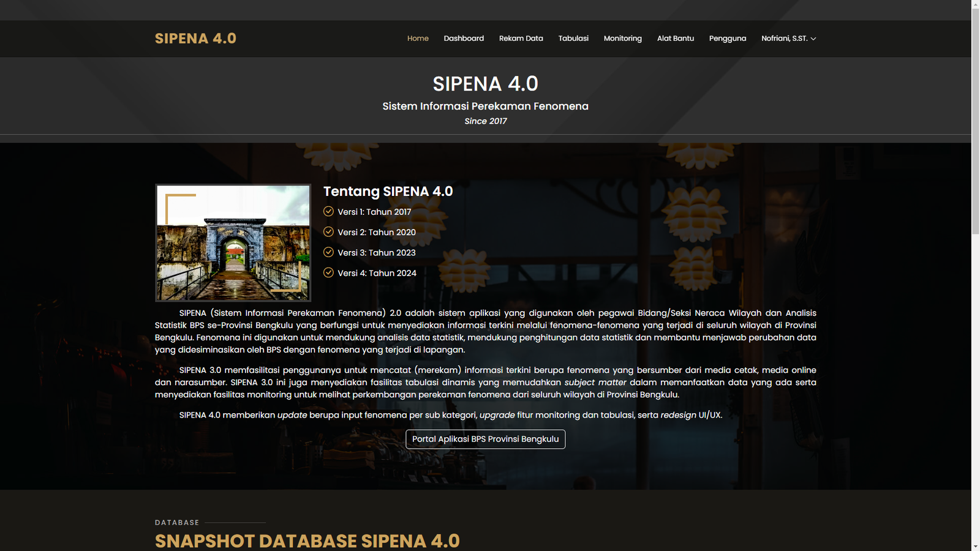This screenshot has width=980, height=551.
Task: Click Alat Bantu in the navbar
Action: [x=675, y=39]
